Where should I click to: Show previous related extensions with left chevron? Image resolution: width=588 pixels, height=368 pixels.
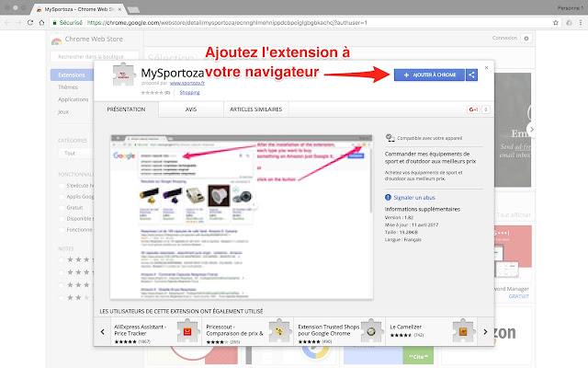[x=102, y=331]
